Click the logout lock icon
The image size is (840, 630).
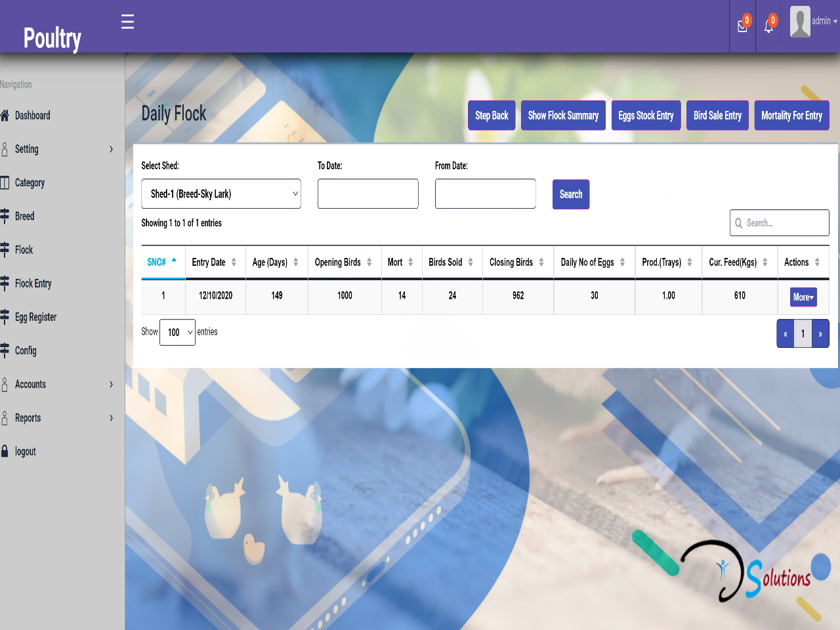[5, 451]
